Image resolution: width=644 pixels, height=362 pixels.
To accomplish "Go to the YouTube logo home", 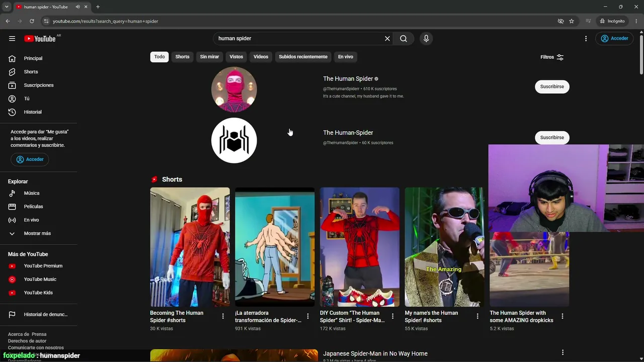I will 40,39.
